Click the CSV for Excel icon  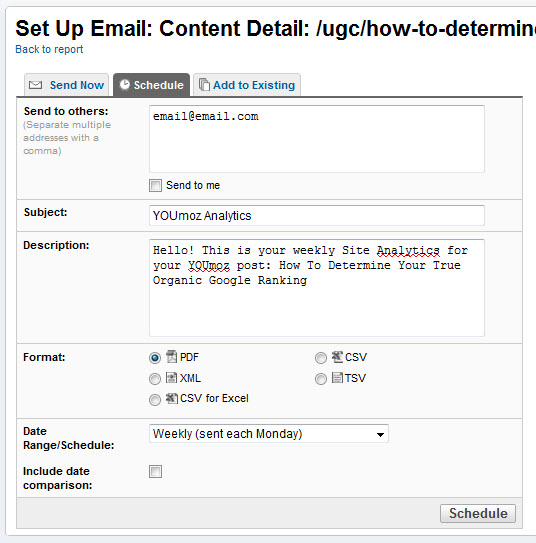click(172, 398)
